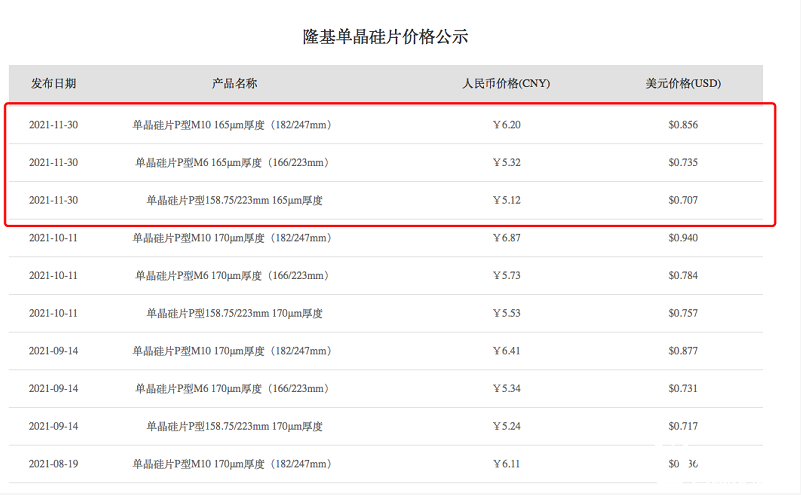Viewport: 801px width, 495px height.
Task: Click the 人民币价格(CNY) column header
Action: [x=506, y=83]
